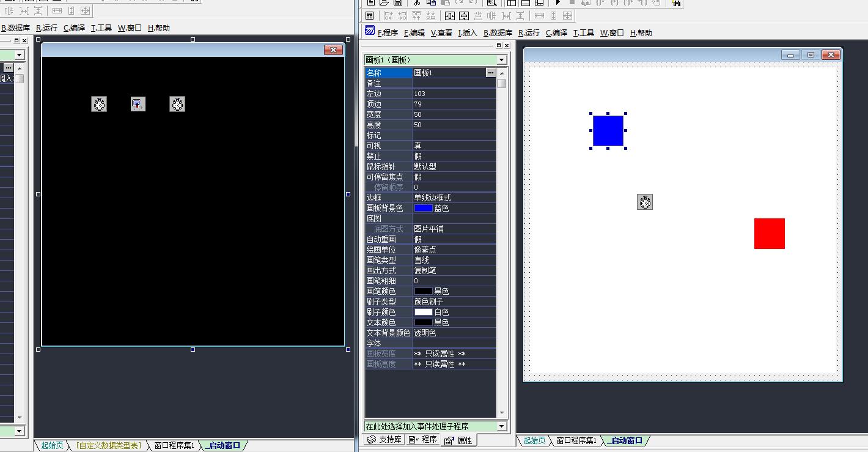Switch to the 程序 tab
The width and height of the screenshot is (868, 452).
(x=423, y=440)
